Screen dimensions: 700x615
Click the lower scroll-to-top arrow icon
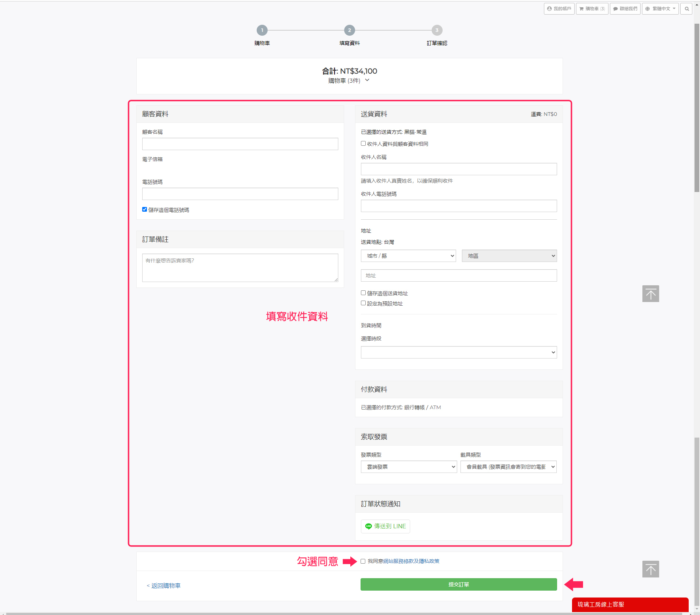tap(650, 569)
